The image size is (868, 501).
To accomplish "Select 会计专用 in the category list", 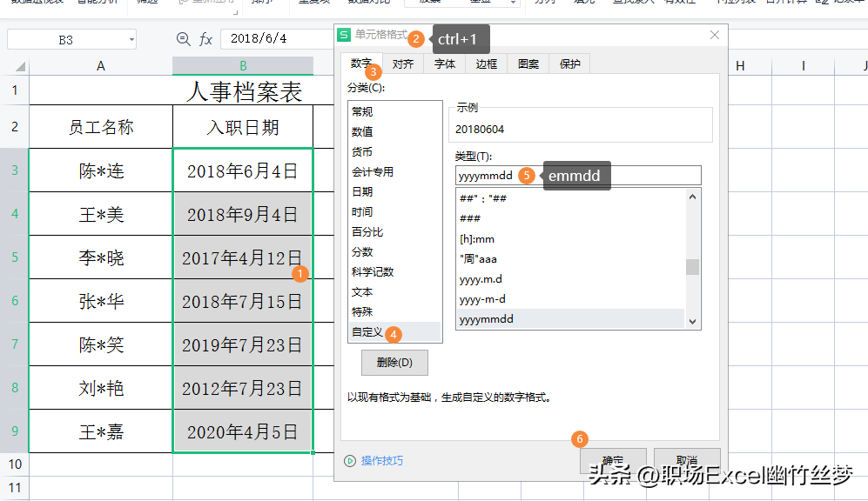I will tap(394, 172).
